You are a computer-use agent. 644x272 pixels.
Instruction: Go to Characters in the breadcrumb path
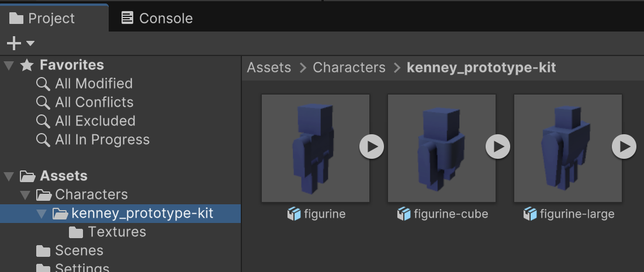point(349,68)
